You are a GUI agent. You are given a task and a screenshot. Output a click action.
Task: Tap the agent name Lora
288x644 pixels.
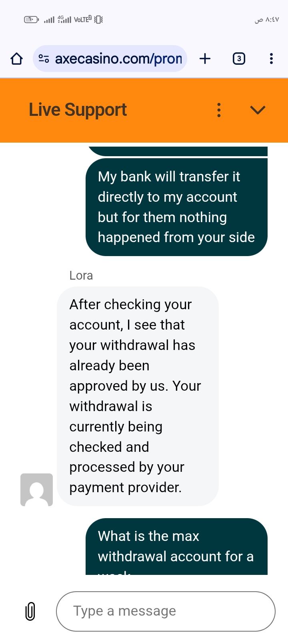pos(81,276)
